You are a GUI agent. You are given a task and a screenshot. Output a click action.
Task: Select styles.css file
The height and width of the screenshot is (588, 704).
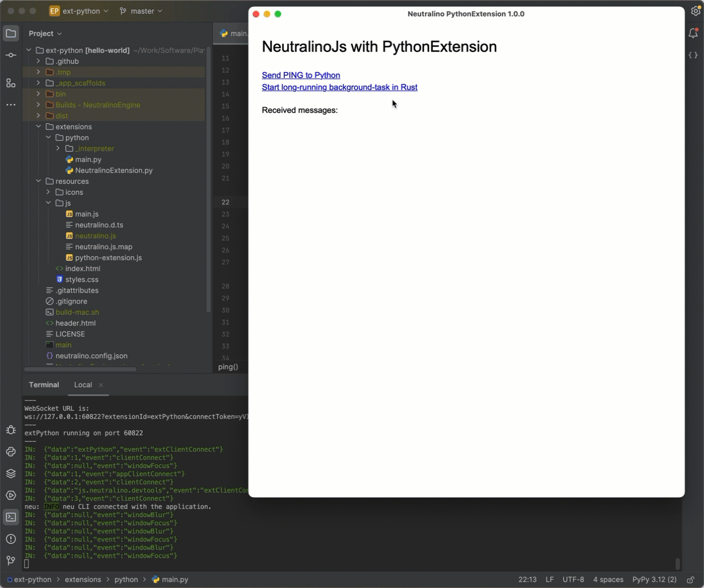(77, 279)
